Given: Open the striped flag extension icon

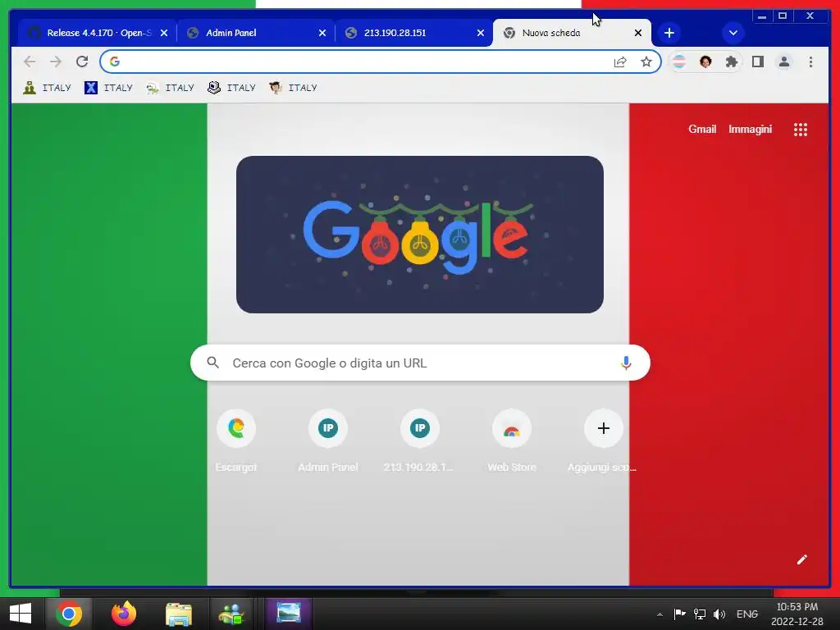Looking at the screenshot, I should click(679, 62).
